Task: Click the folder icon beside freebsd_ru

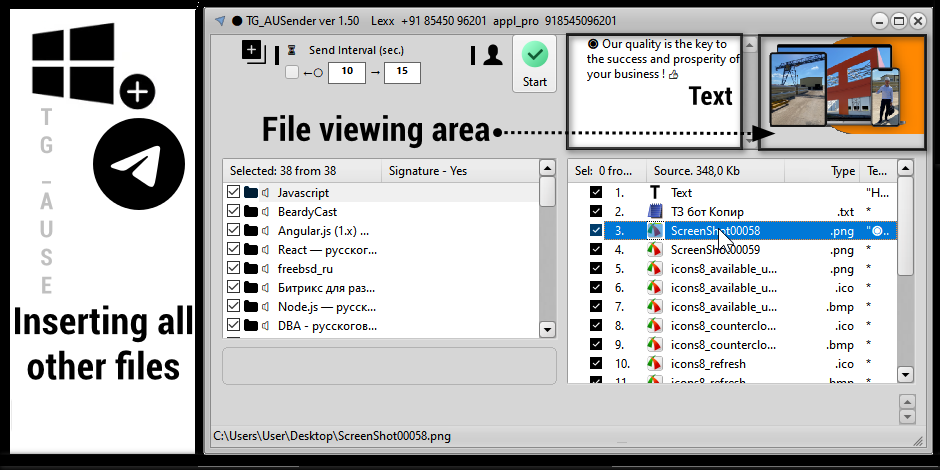Action: [x=251, y=269]
